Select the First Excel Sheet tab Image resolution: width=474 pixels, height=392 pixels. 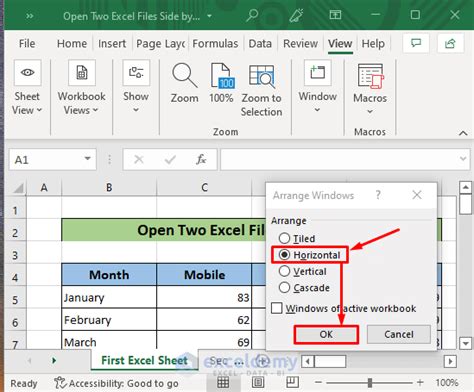pyautogui.click(x=144, y=360)
